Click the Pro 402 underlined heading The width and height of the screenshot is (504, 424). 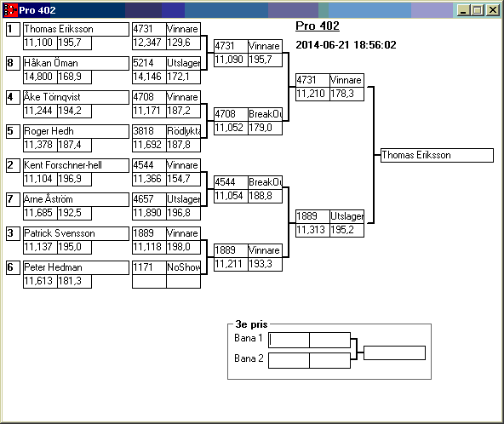tap(318, 26)
